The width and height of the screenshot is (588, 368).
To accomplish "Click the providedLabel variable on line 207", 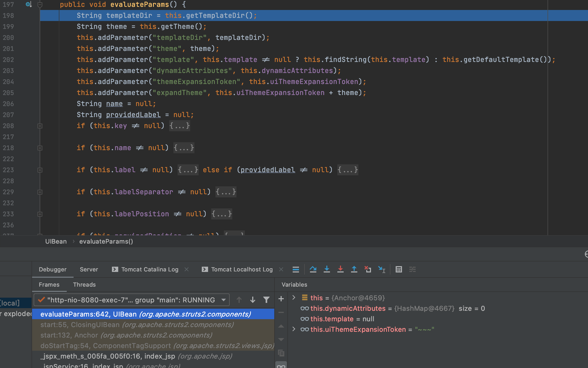I will 133,115.
